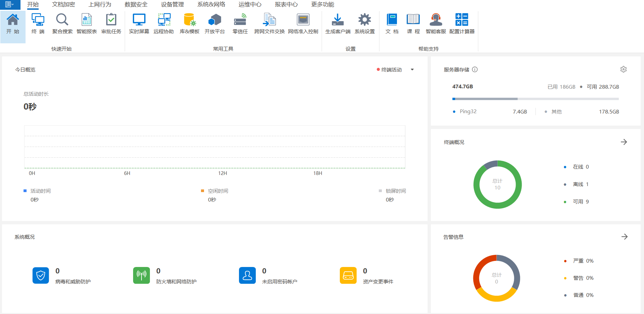Launch 聚合搜索 search tool
Image resolution: width=644 pixels, height=314 pixels.
click(x=62, y=20)
